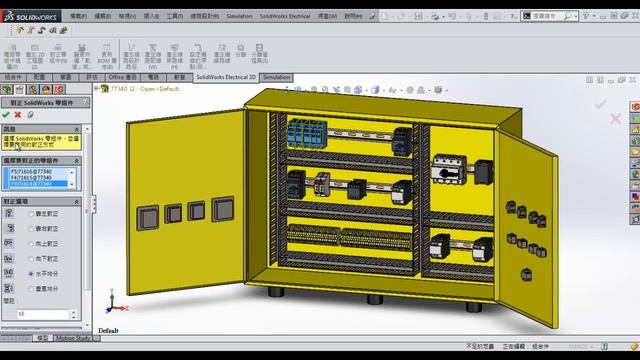Click the search commands input box
Screen dimensions: 640x360
point(546,16)
